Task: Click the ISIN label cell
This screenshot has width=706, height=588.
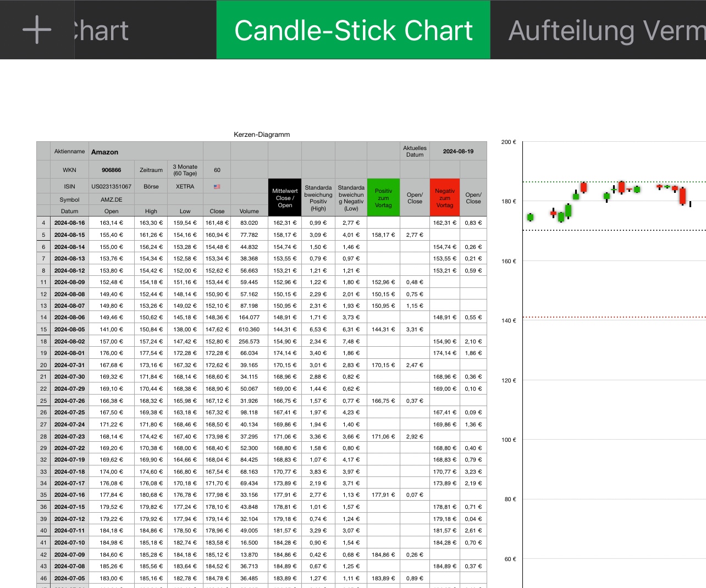Action: (x=70, y=186)
